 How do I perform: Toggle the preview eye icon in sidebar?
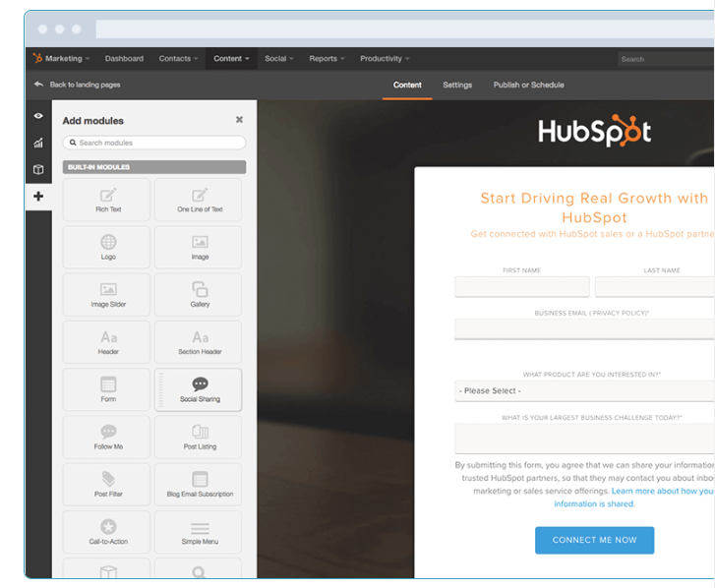pyautogui.click(x=38, y=116)
